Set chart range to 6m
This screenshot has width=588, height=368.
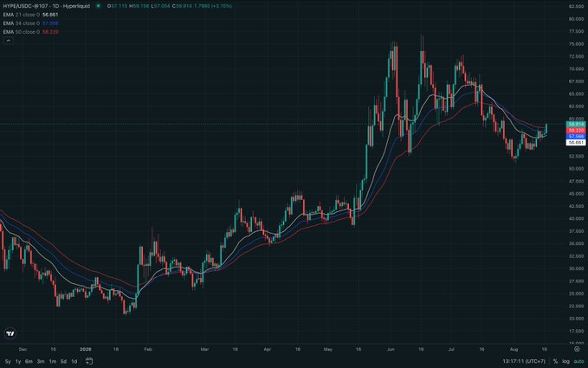point(29,361)
